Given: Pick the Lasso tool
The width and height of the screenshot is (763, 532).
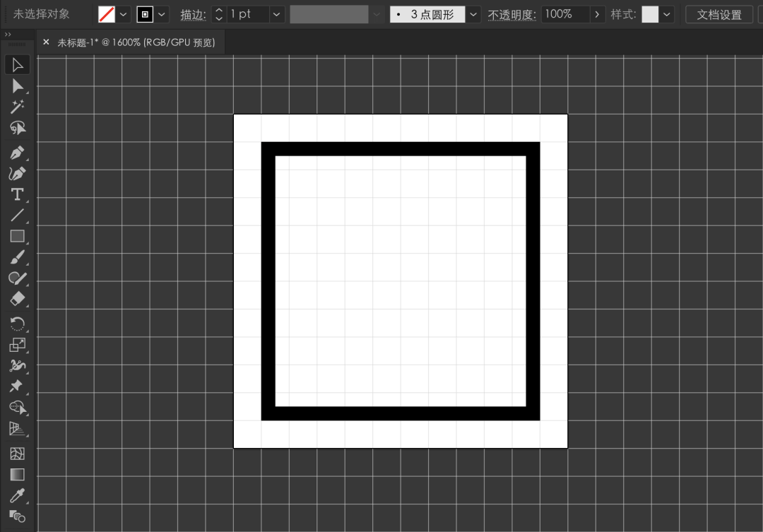Looking at the screenshot, I should pyautogui.click(x=18, y=127).
